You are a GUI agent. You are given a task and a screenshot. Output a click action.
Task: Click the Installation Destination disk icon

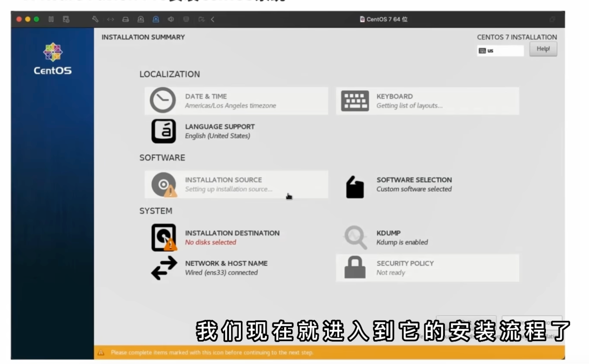pos(164,238)
